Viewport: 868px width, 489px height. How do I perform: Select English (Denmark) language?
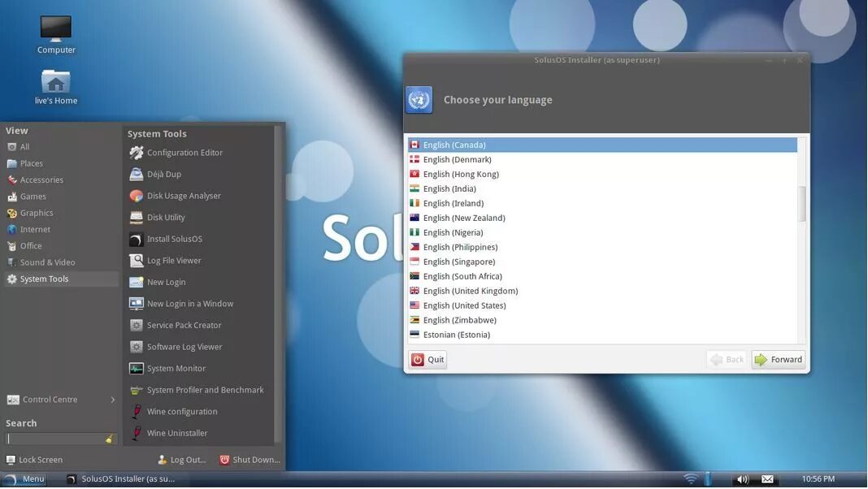point(602,160)
